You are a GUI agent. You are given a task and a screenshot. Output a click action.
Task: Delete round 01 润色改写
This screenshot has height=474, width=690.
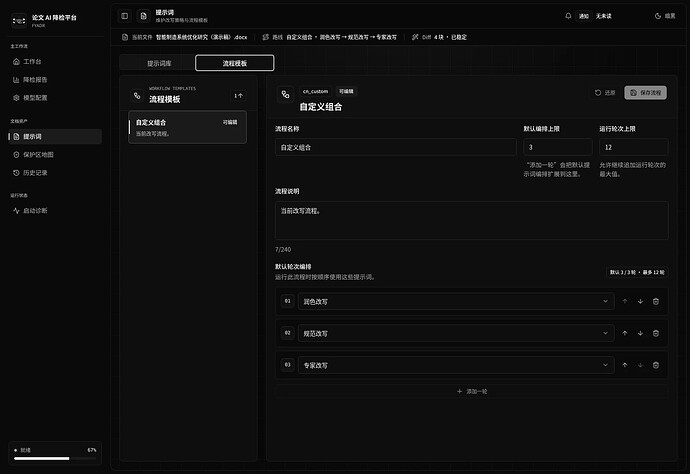click(x=656, y=301)
